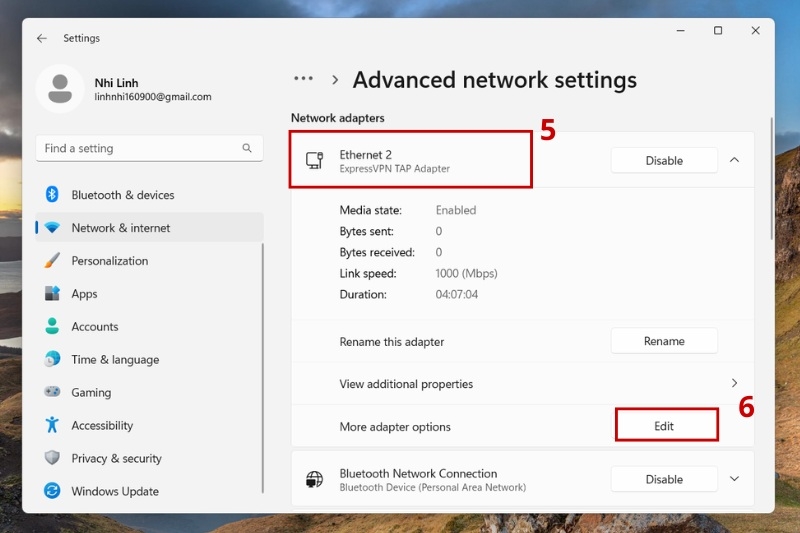Screen dimensions: 800x533
Task: Switch to Time & language settings
Action: 149,359
